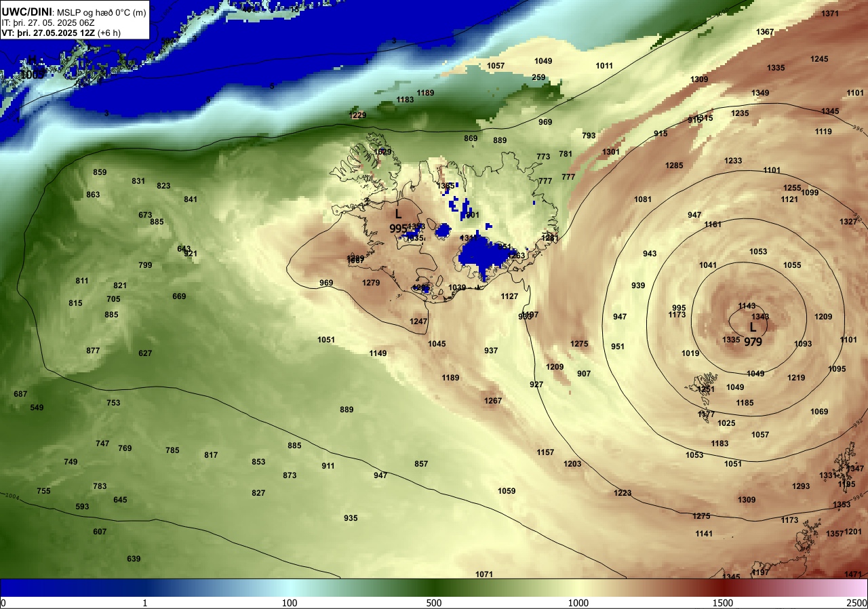Click the height value 1219
The image size is (868, 609).
tap(796, 378)
